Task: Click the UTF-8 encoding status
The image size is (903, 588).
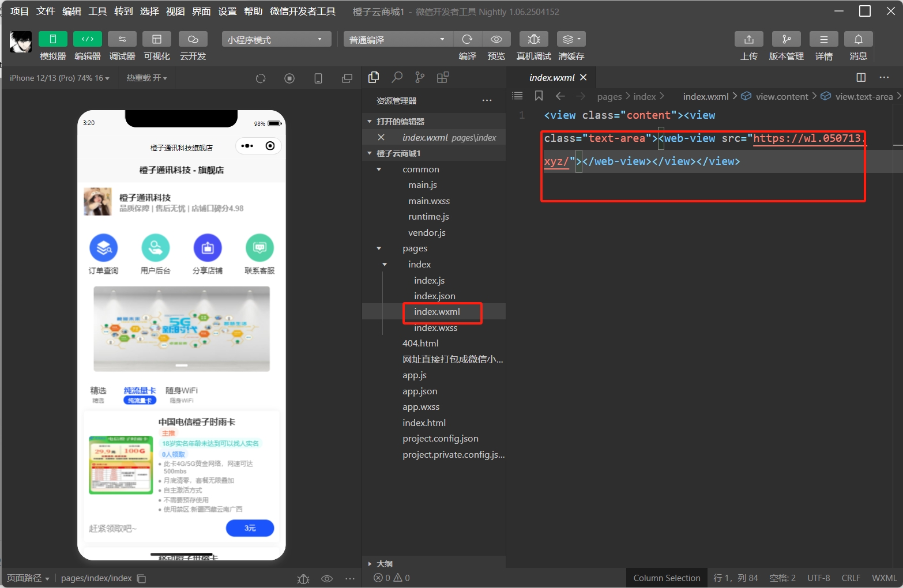Action: 819,578
